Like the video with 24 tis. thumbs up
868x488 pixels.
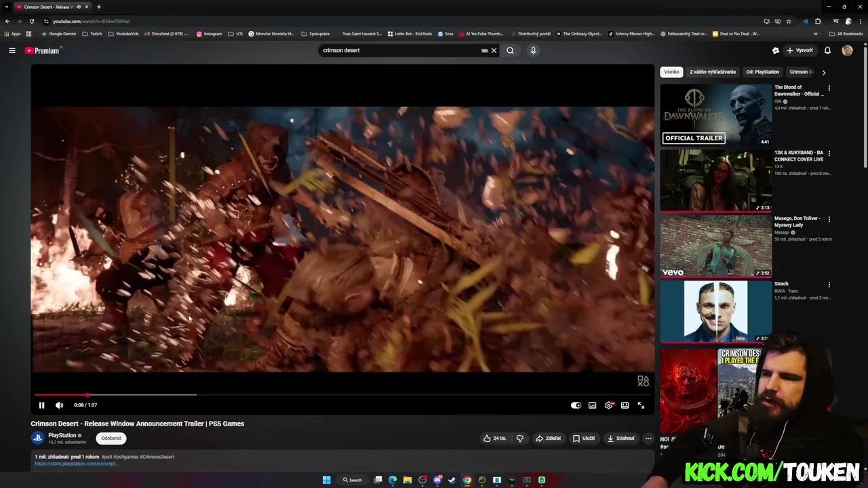[494, 439]
